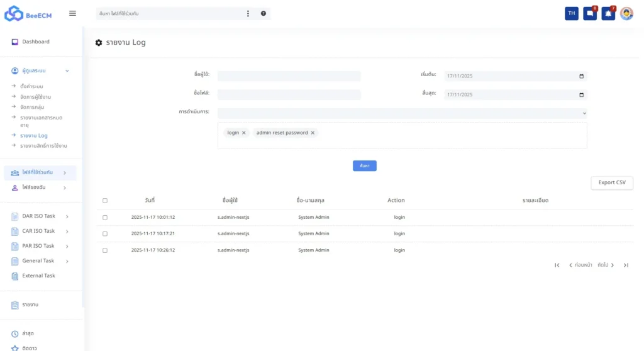Click the user avatar profile picture
The image size is (644, 351).
(626, 13)
